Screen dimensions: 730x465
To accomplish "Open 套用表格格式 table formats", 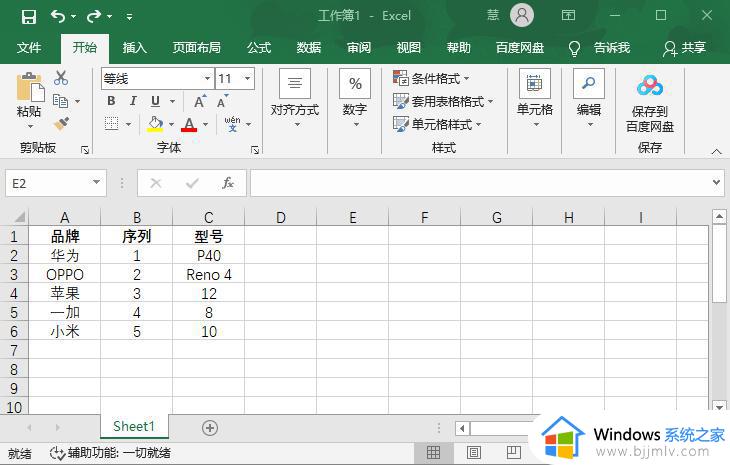I will pyautogui.click(x=443, y=101).
